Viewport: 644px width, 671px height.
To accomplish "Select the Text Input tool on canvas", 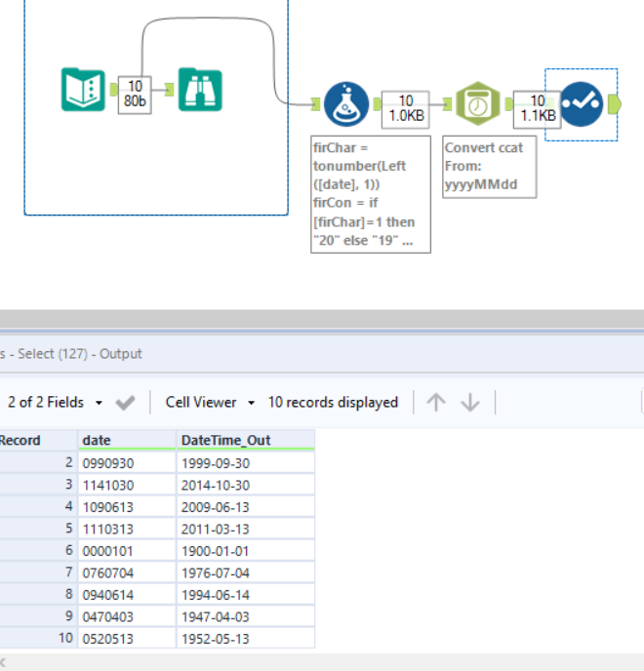I will [83, 91].
